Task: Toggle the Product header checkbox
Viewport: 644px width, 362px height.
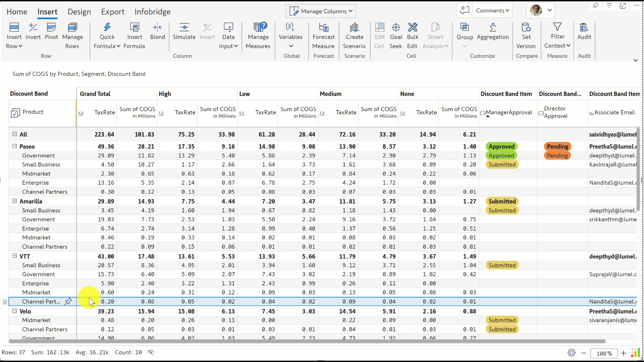Action: click(15, 113)
